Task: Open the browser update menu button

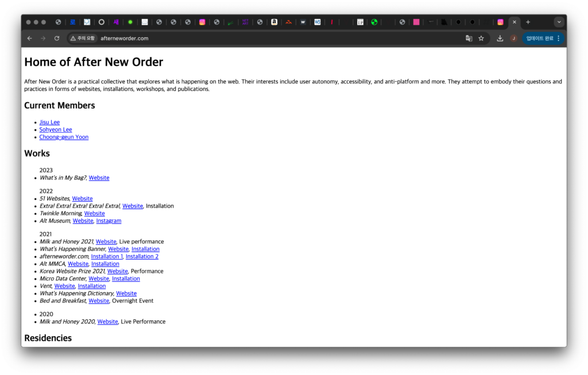Action: click(x=543, y=38)
